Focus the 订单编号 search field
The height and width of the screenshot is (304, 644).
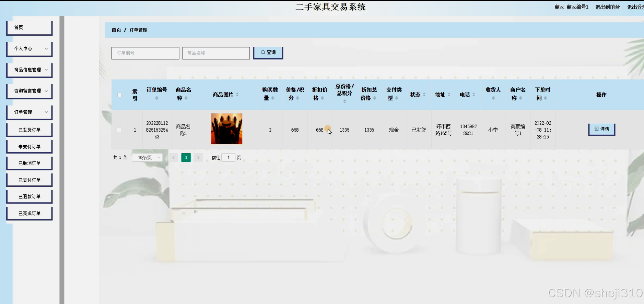pyautogui.click(x=145, y=53)
